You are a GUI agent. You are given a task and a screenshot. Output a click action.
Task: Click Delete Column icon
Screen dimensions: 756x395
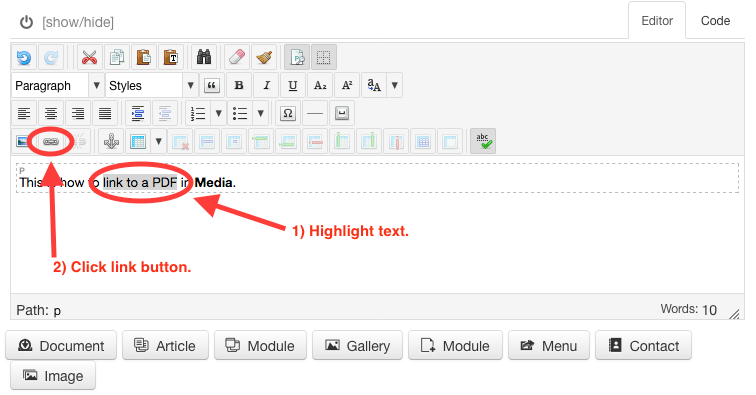click(x=396, y=142)
